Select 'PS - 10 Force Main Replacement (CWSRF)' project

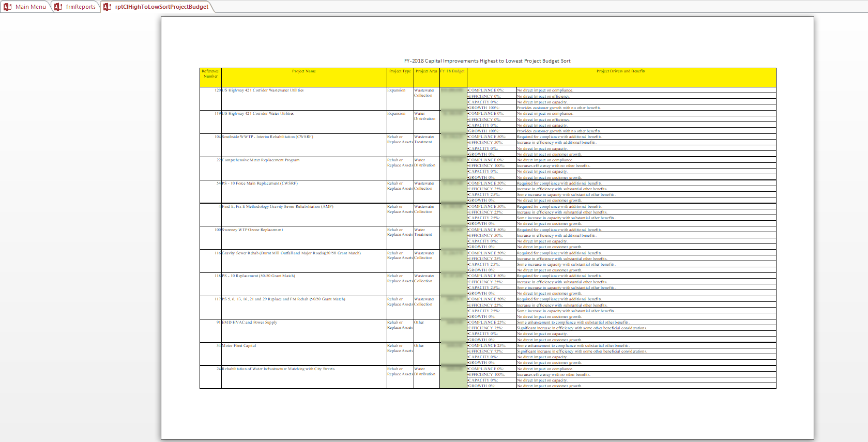tap(260, 184)
